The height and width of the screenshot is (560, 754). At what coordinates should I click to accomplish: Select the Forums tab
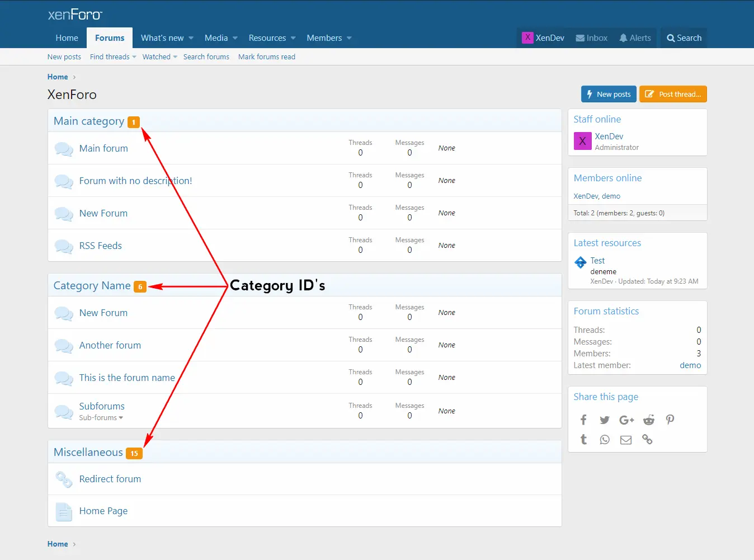[110, 38]
